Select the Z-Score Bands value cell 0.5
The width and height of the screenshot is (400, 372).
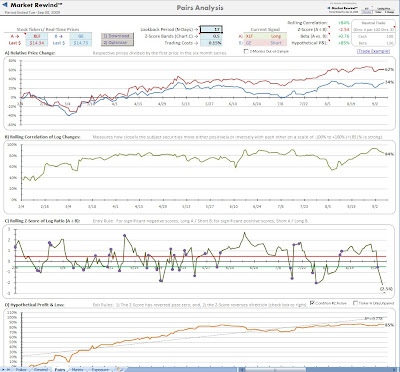pos(211,36)
